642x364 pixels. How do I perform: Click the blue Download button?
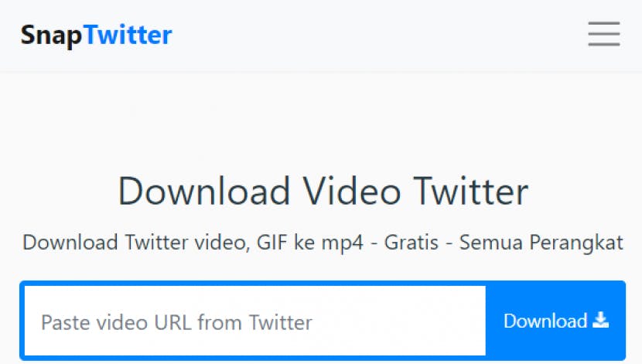pyautogui.click(x=555, y=321)
